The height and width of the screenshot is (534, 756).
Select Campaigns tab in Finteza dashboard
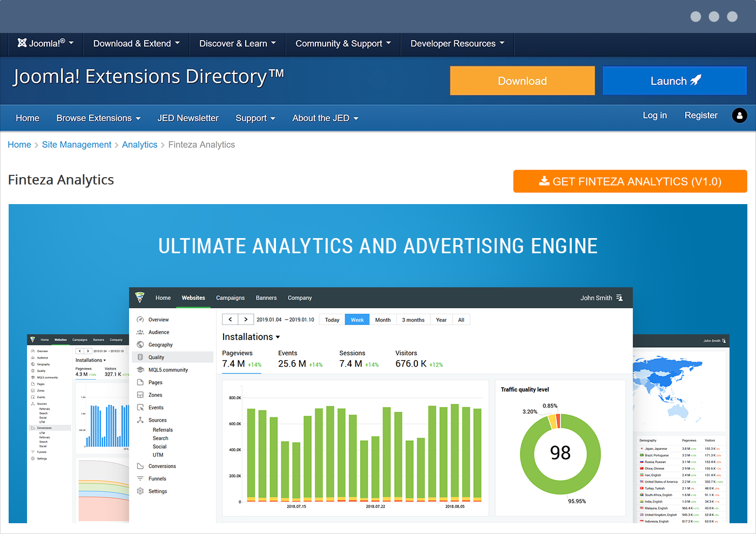click(x=230, y=298)
